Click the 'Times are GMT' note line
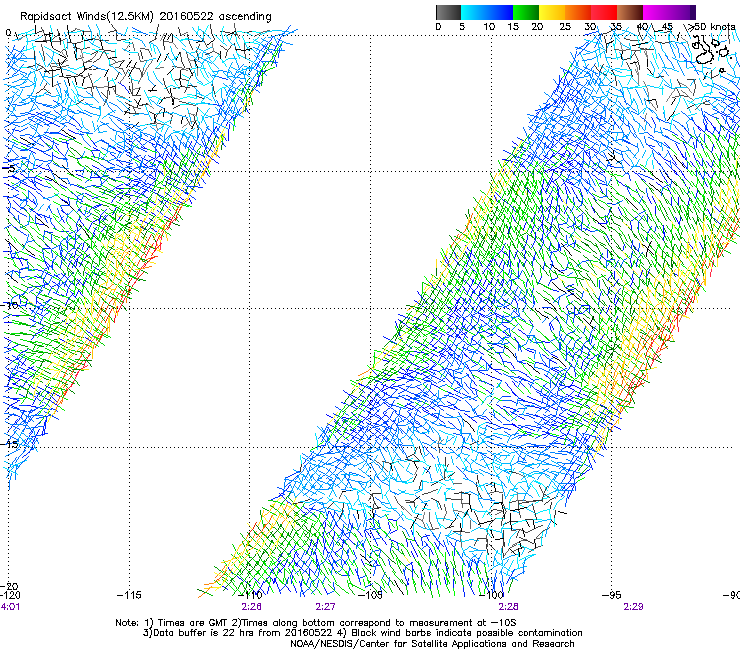 pos(316,623)
